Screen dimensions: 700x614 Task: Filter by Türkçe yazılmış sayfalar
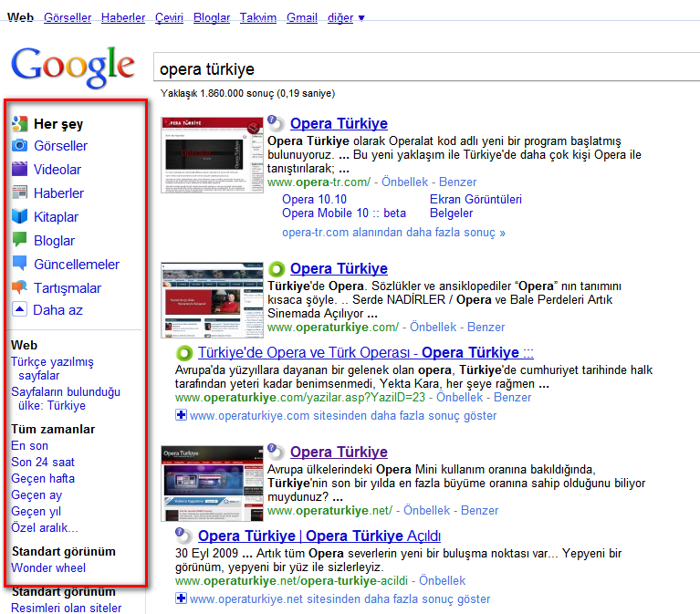tap(52, 369)
